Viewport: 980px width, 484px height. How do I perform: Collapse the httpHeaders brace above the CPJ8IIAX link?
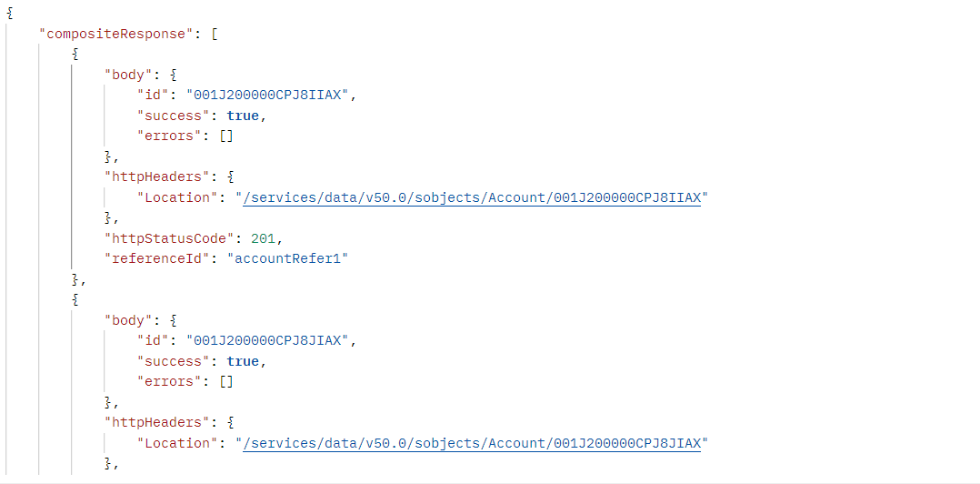pos(231,177)
